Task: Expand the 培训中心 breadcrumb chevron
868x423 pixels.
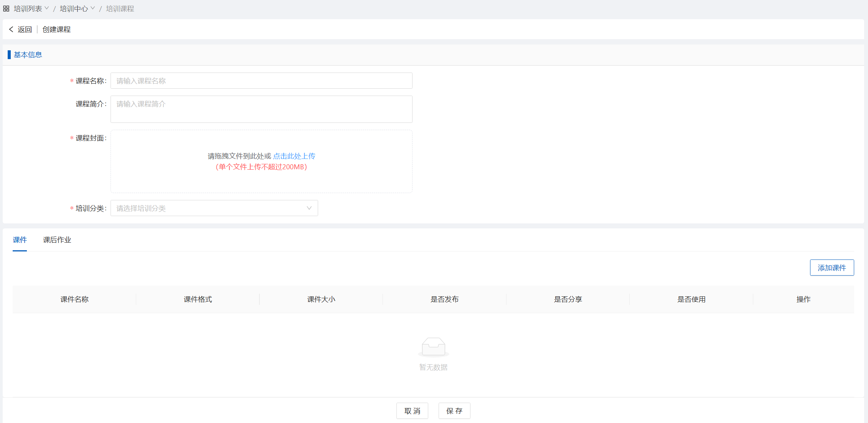Action: (x=92, y=8)
